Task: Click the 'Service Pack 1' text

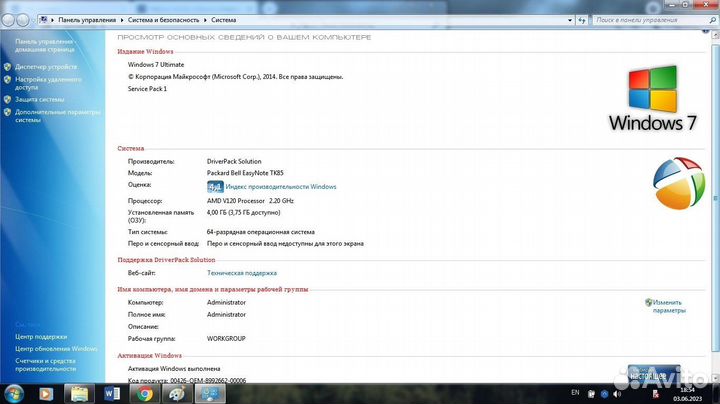Action: pos(147,89)
